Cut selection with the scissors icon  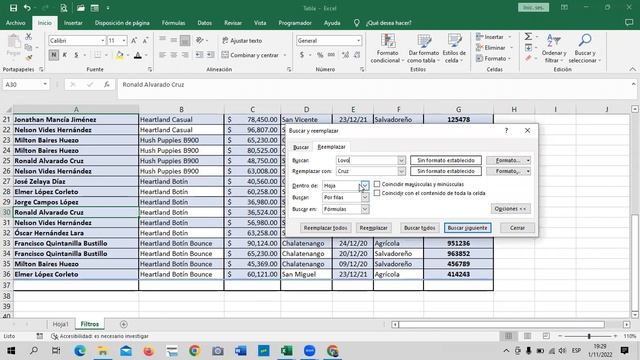pos(28,37)
